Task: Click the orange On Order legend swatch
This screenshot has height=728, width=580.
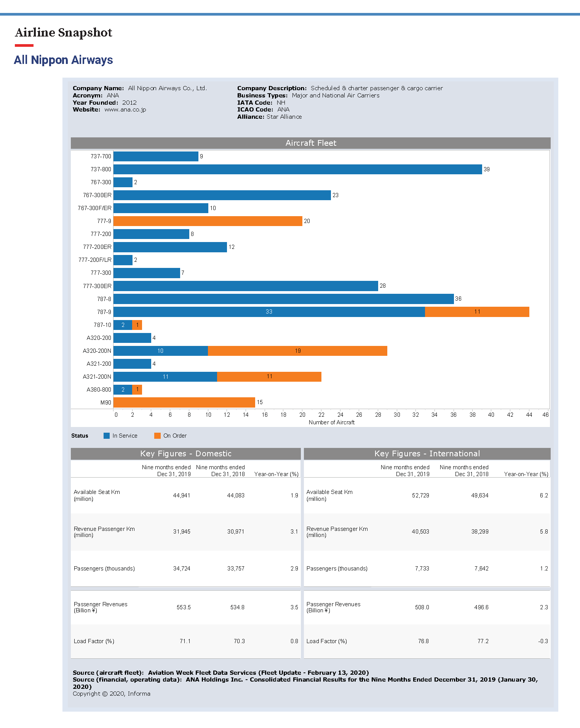Action: click(x=157, y=436)
